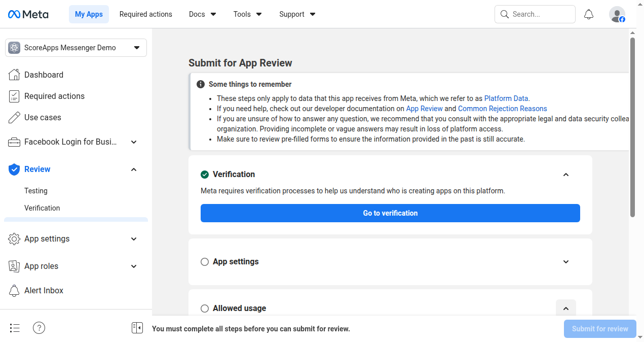The height and width of the screenshot is (342, 644).
Task: Open the Common Rejection Reasons link
Action: click(503, 109)
